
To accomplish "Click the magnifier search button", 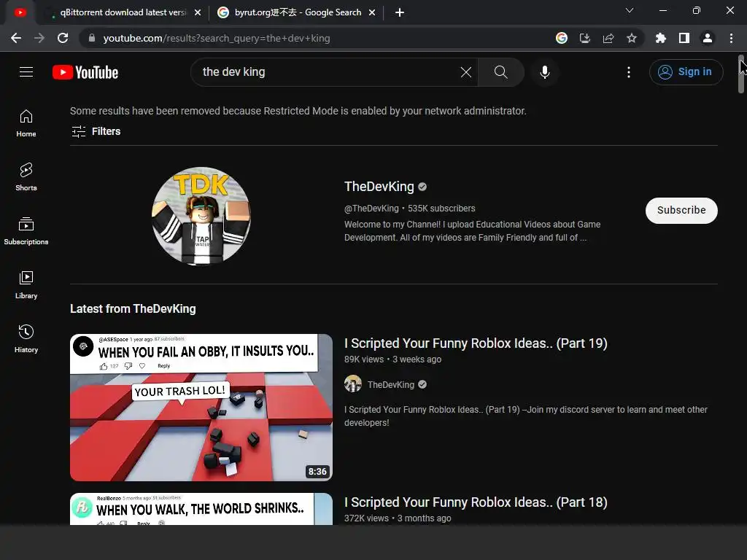I will [x=500, y=72].
